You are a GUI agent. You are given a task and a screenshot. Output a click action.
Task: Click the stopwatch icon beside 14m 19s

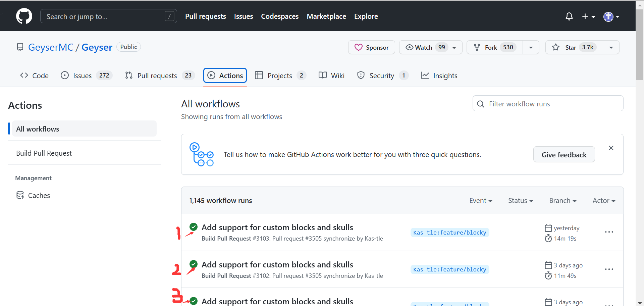point(548,238)
